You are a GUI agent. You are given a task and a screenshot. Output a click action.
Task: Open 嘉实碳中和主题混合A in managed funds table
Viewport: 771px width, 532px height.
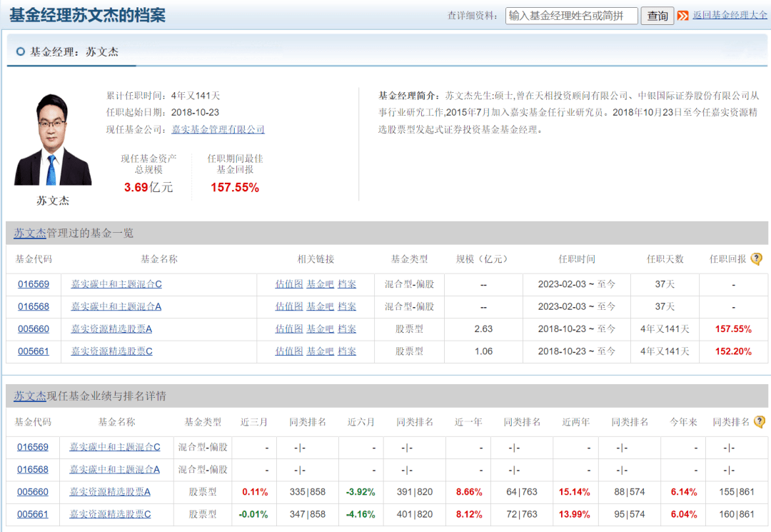[x=116, y=307]
